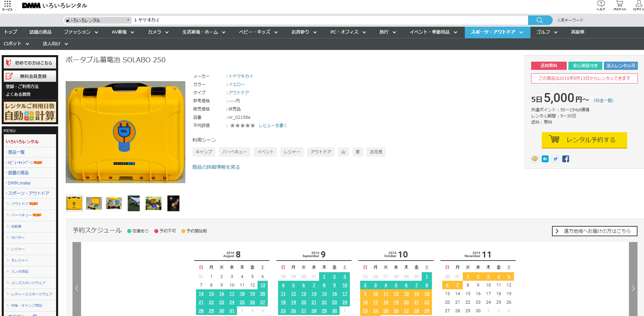Open 高級車 nav item
Image resolution: width=644 pixels, height=316 pixels.
578,32
